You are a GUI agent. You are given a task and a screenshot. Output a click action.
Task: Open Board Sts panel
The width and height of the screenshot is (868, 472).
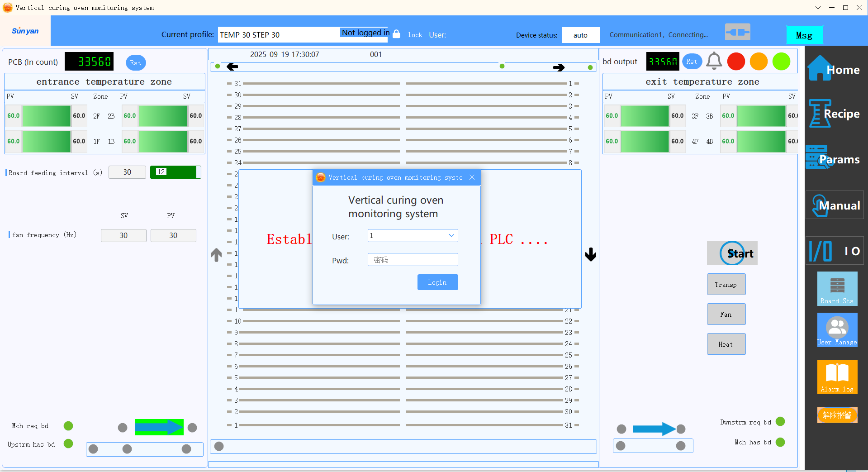[837, 289]
